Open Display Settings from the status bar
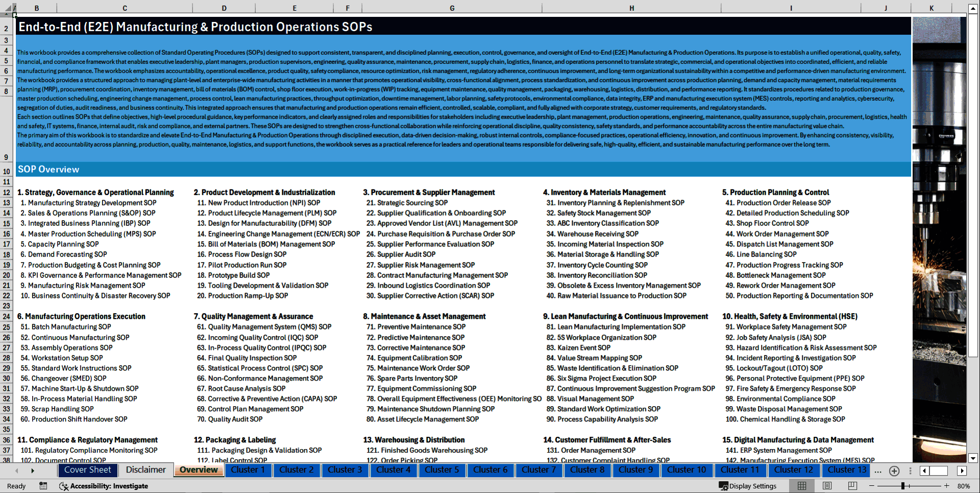 tap(748, 486)
